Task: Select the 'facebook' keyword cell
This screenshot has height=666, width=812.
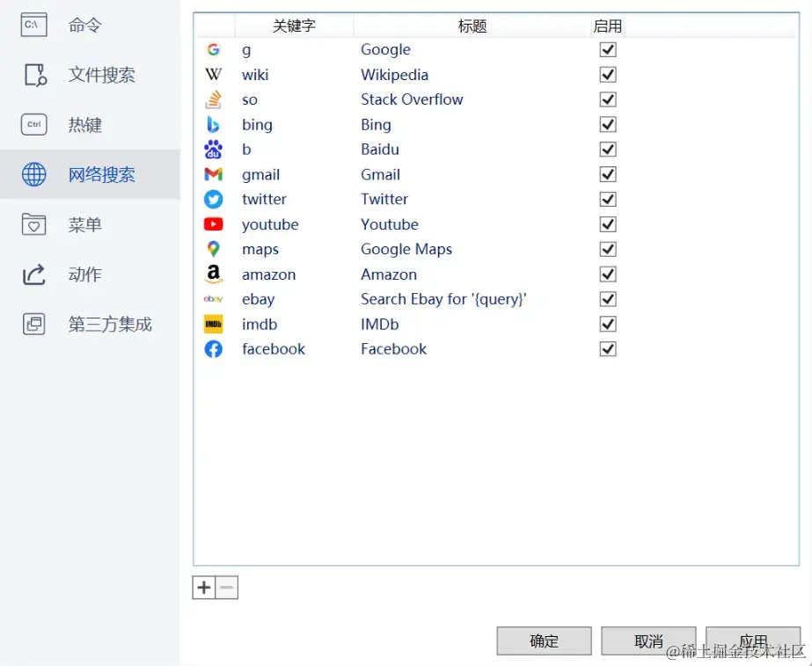Action: point(274,349)
